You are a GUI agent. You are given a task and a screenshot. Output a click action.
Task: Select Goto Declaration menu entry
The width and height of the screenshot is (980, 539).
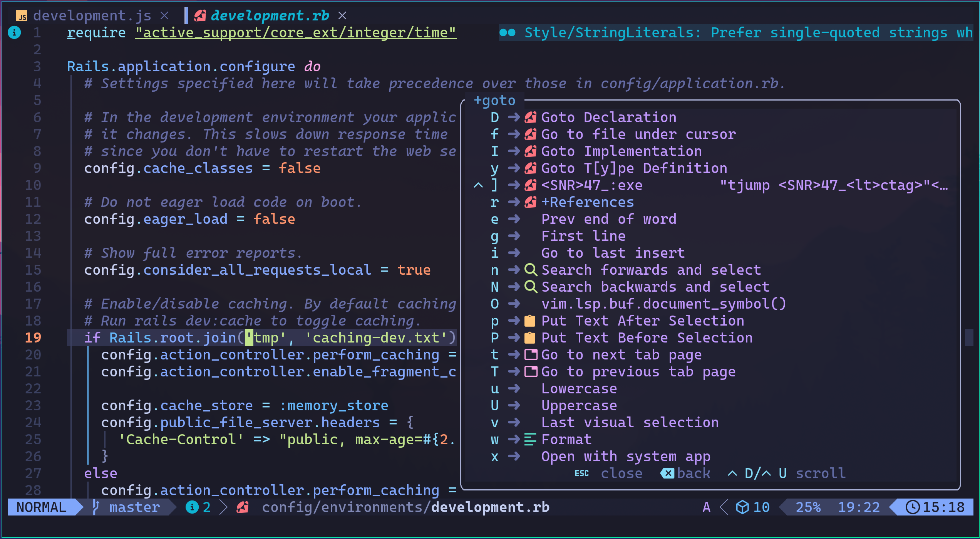click(x=608, y=117)
